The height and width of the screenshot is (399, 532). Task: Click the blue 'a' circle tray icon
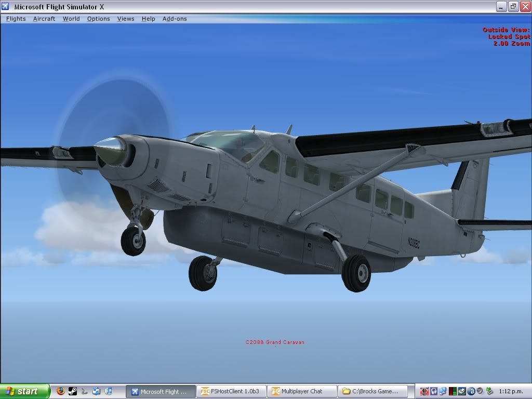point(471,391)
